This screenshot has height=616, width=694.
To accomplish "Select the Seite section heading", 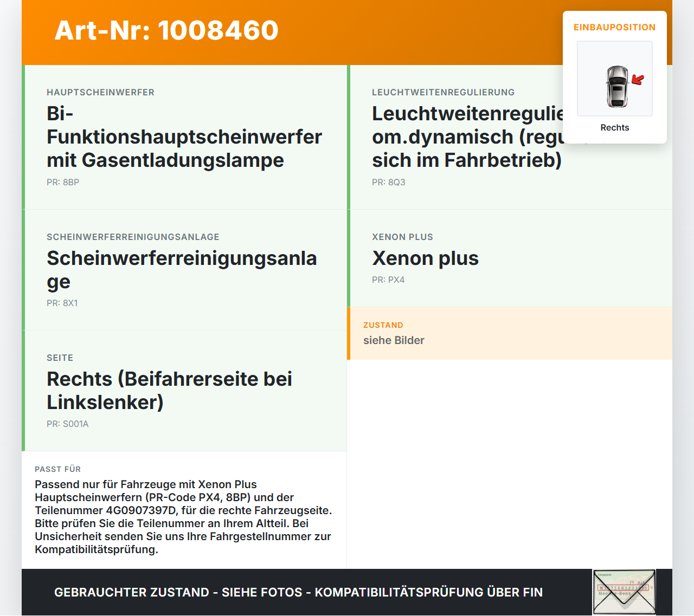I will (60, 358).
